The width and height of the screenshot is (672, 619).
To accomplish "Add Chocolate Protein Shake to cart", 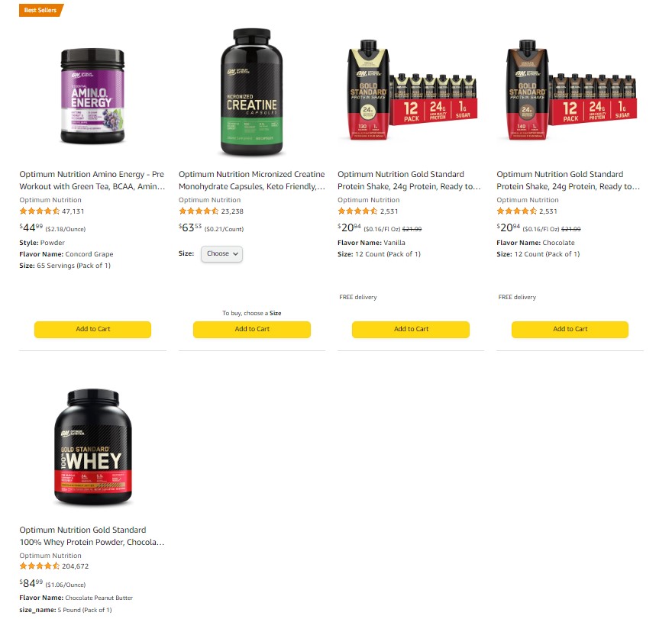I will 570,330.
